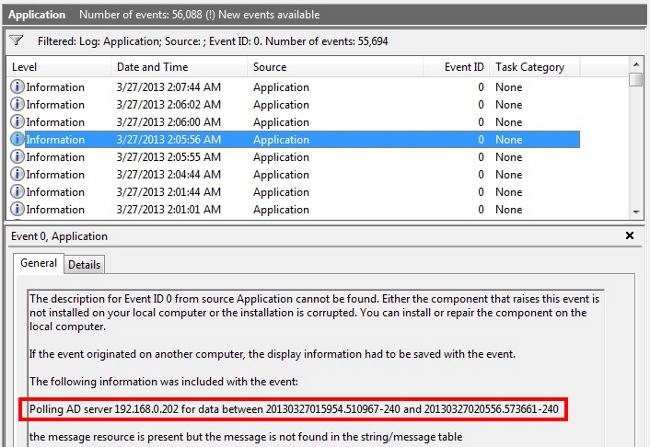Select event dated 3/27/2013 2:05:55 AM

(x=293, y=157)
